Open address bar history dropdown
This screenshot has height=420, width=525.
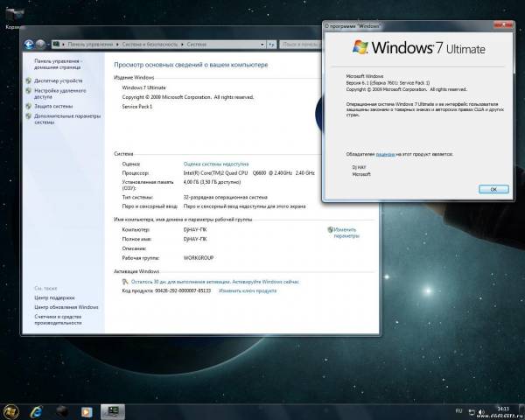coord(262,45)
